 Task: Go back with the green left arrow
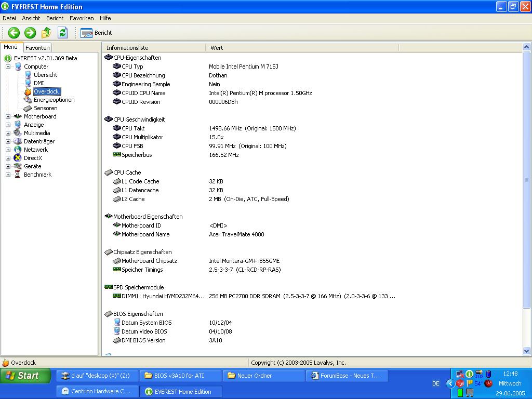pyautogui.click(x=14, y=33)
